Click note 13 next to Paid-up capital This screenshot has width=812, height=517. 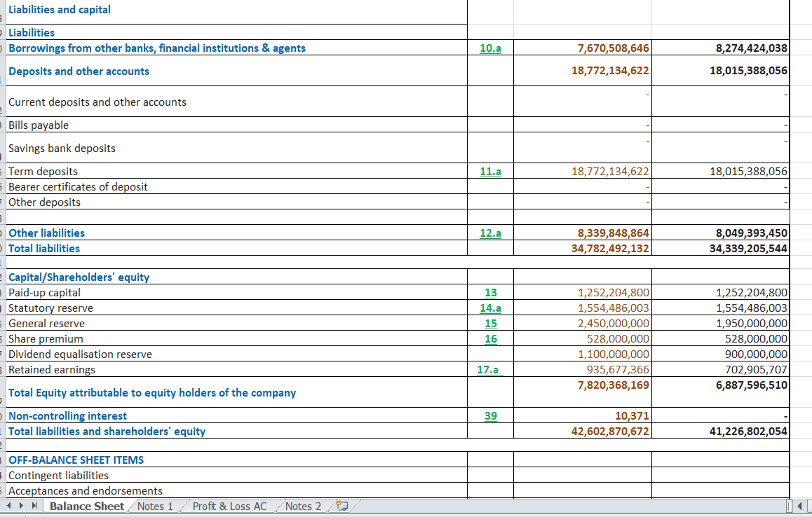(491, 292)
